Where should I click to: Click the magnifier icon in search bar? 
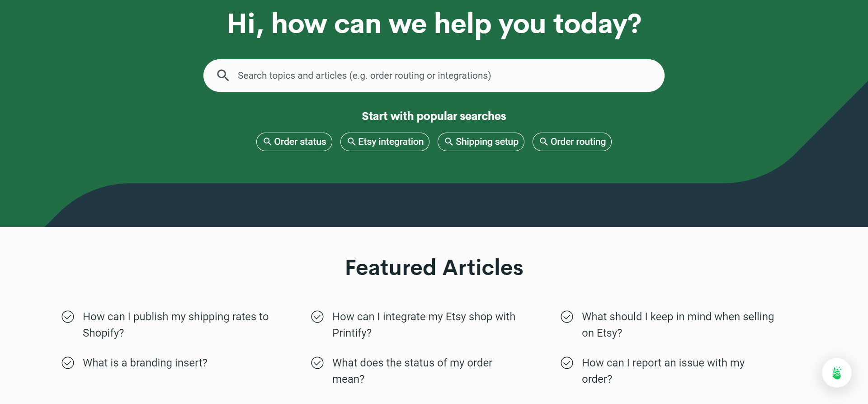pos(223,76)
